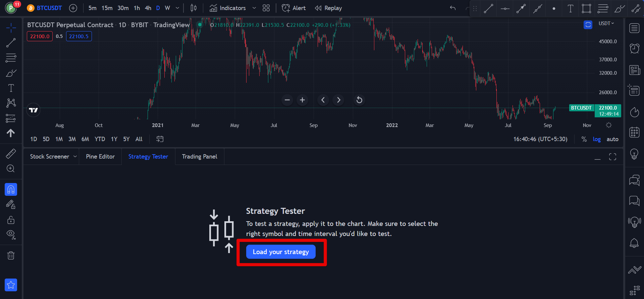Switch to the Trading Panel tab
The width and height of the screenshot is (644, 299).
click(200, 157)
